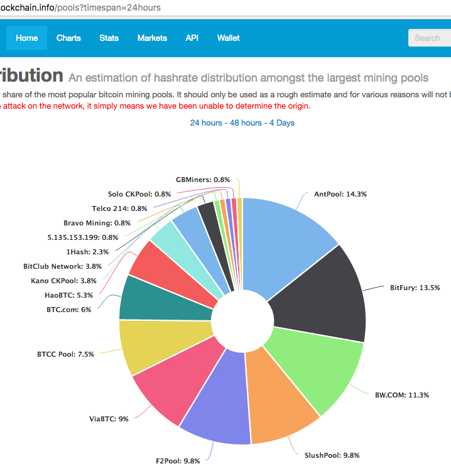Image resolution: width=451 pixels, height=476 pixels.
Task: Click the 'ViaBTC: 9%' label
Action: pos(109,419)
